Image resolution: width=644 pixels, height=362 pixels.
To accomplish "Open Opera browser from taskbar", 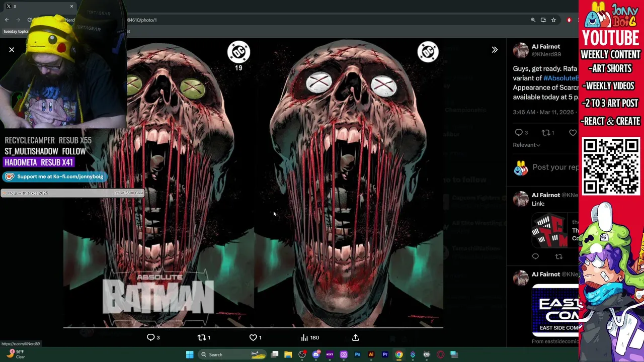I will [440, 354].
